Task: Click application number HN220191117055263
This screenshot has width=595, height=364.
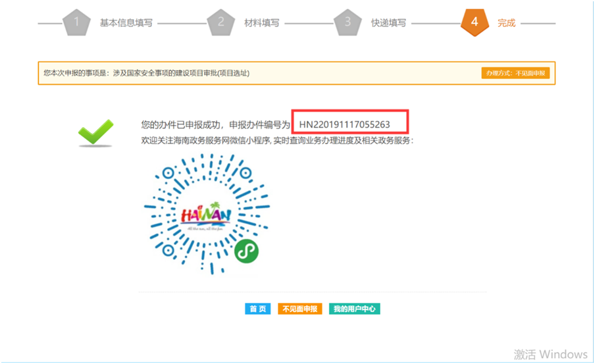Action: click(x=344, y=124)
